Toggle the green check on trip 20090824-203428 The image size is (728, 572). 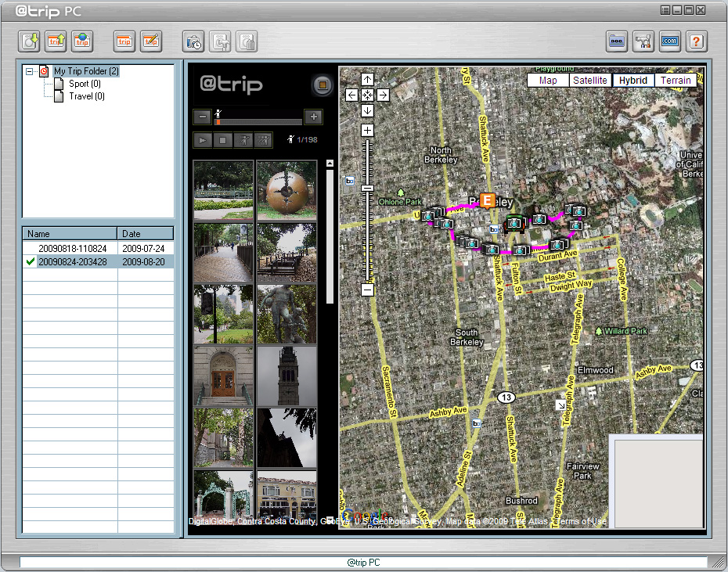[x=31, y=262]
